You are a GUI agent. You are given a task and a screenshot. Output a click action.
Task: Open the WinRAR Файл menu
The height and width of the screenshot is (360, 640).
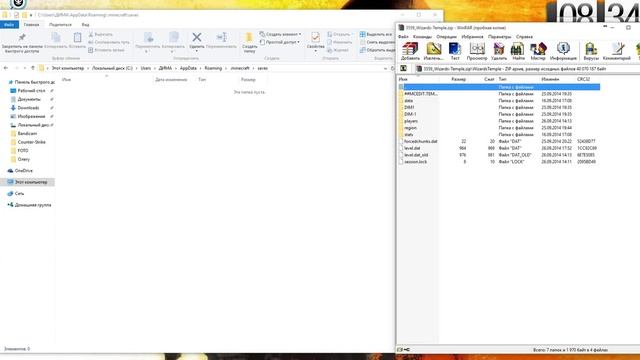tap(403, 37)
